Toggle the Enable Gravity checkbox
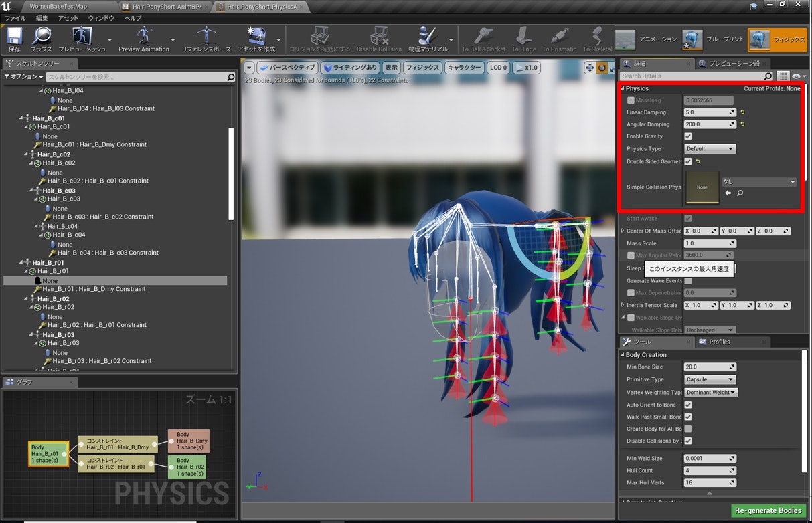The height and width of the screenshot is (523, 812). (x=687, y=136)
